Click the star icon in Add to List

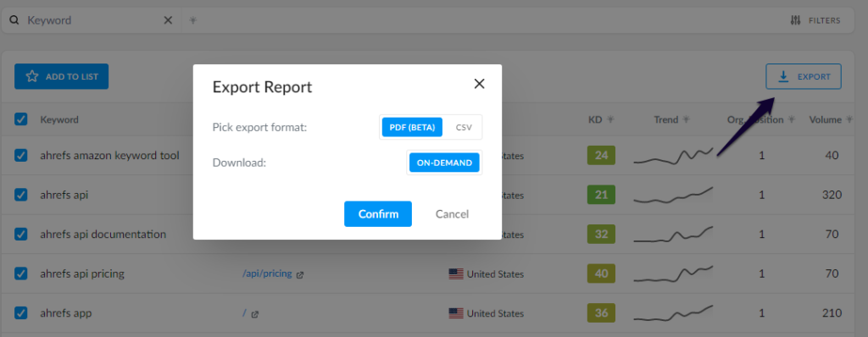(x=32, y=76)
